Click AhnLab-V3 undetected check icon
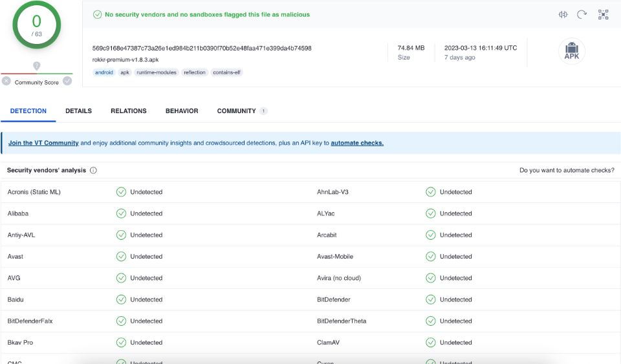Viewport: 621px width, 364px height. tap(431, 192)
